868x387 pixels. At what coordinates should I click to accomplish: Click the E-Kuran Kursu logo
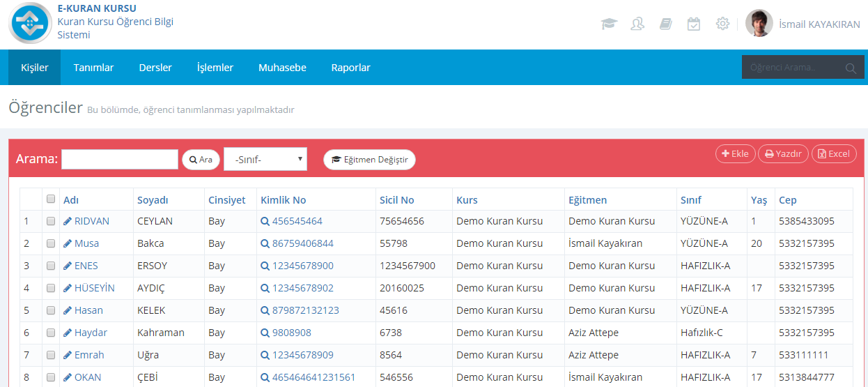[30, 23]
